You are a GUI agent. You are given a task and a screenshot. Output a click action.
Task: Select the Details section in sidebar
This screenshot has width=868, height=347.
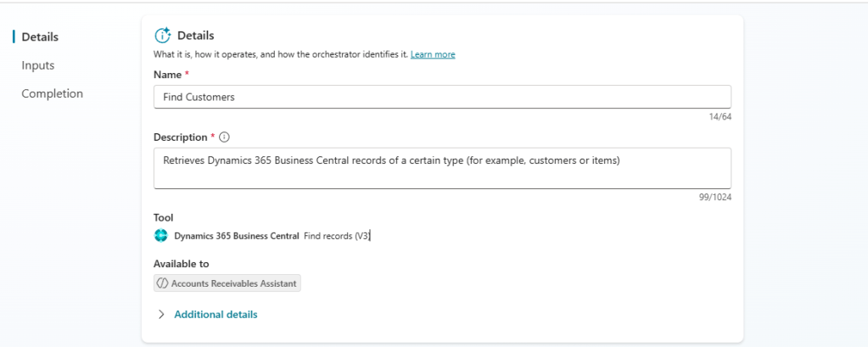coord(40,36)
